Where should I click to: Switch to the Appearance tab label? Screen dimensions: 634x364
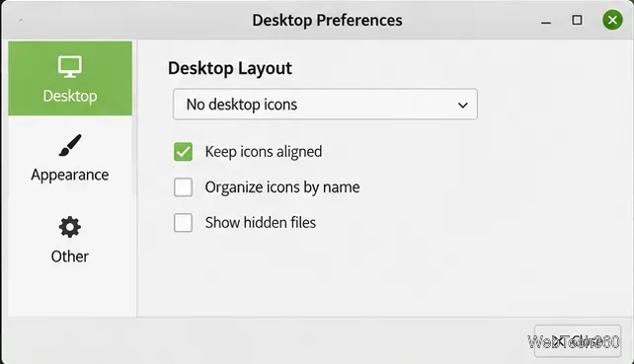[x=69, y=176]
